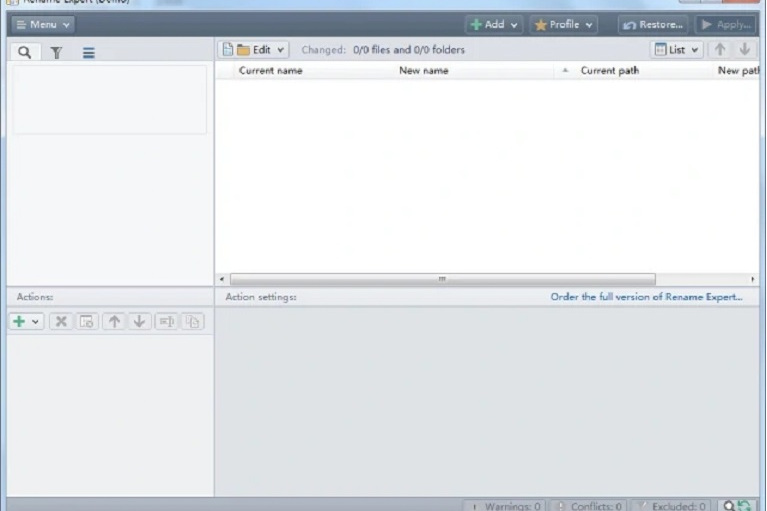
Task: Toggle the Warnings filter in status bar
Action: [x=505, y=506]
